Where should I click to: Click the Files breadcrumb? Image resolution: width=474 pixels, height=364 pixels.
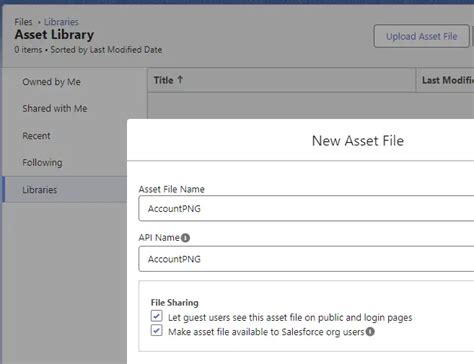tap(23, 22)
